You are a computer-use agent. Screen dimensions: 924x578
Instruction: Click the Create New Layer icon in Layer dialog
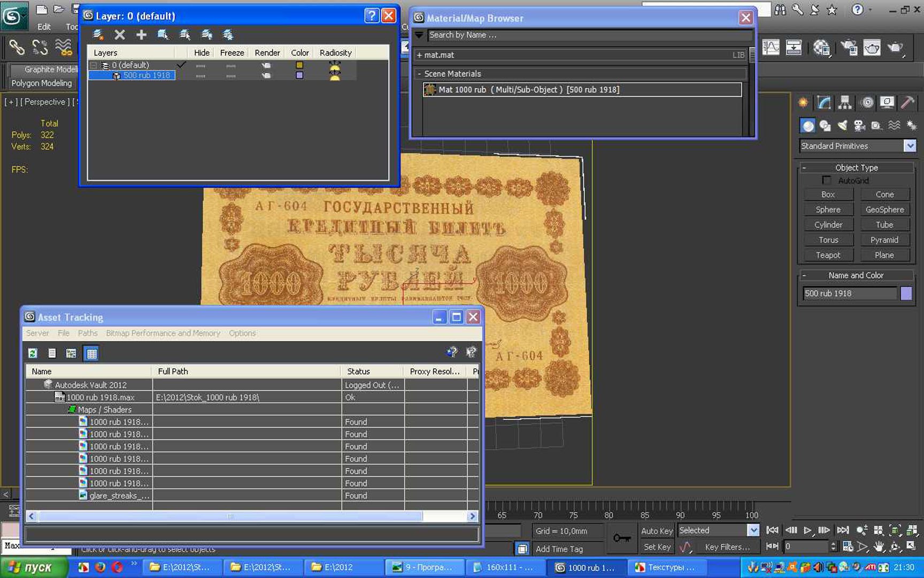tap(98, 35)
